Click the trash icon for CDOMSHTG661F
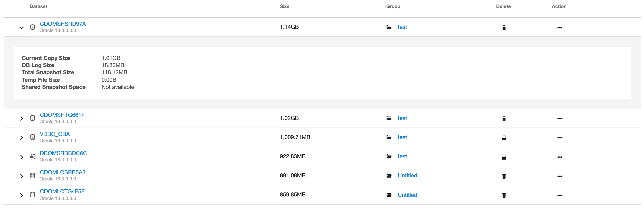Image resolution: width=644 pixels, height=208 pixels. tap(504, 118)
